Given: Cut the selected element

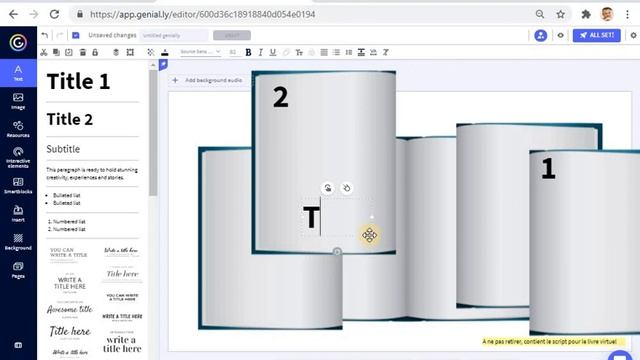Looking at the screenshot, I should pyautogui.click(x=44, y=52).
